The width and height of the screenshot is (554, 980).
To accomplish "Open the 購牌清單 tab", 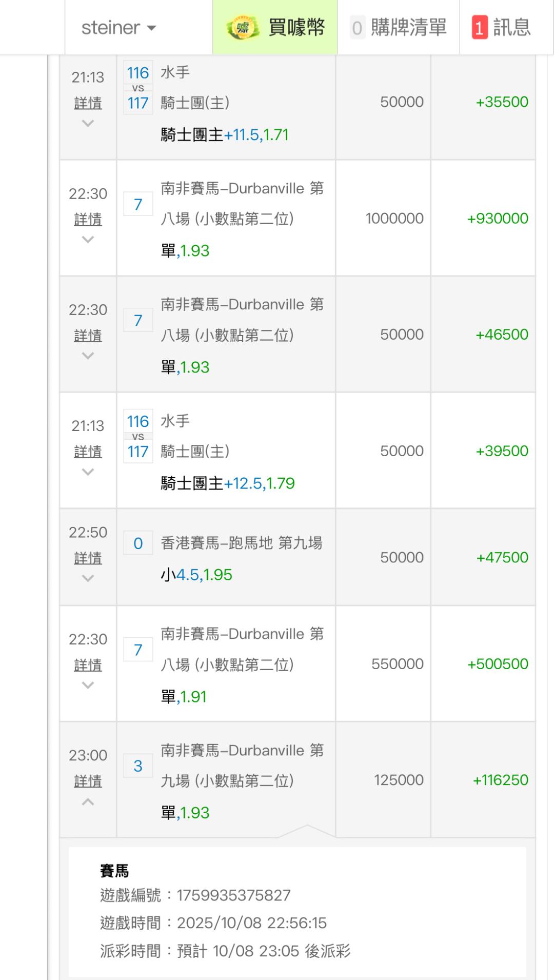I will pyautogui.click(x=408, y=28).
